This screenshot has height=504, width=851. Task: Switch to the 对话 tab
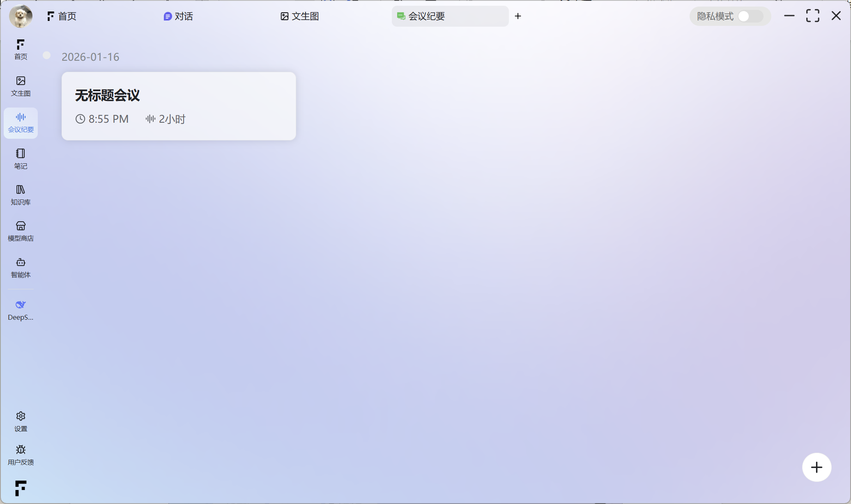click(178, 16)
